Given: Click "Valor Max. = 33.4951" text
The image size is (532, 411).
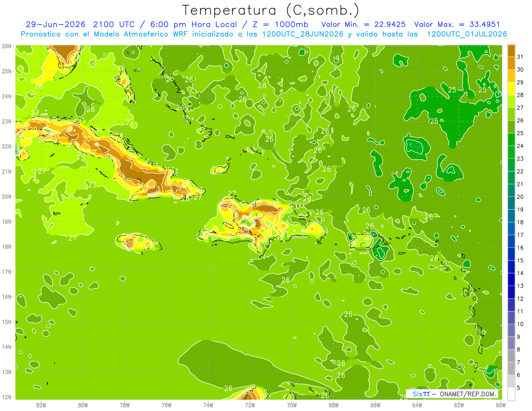Looking at the screenshot, I should (457, 24).
